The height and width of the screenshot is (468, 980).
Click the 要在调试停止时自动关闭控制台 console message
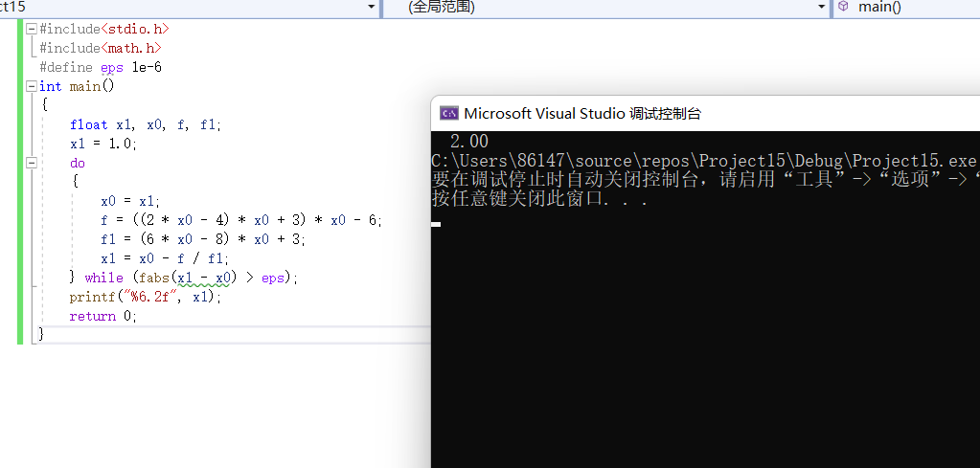[x=706, y=180]
